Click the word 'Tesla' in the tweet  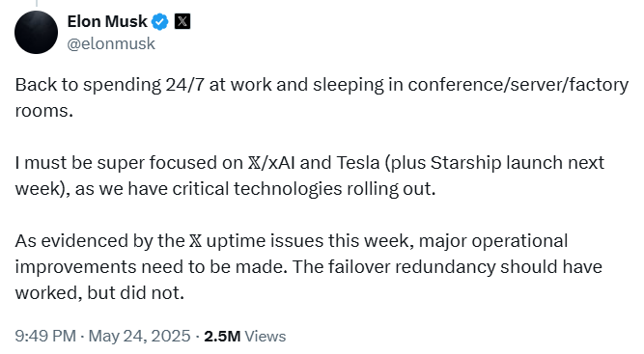[358, 163]
